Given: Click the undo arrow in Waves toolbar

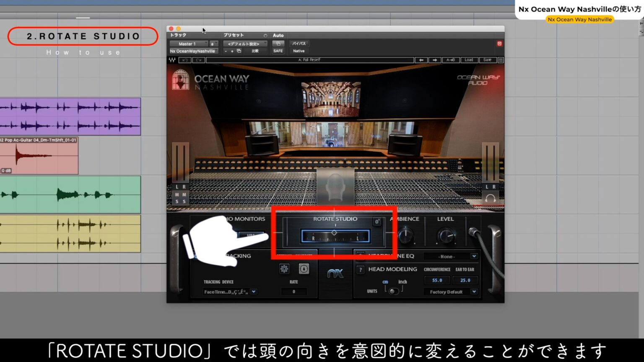Looking at the screenshot, I should pyautogui.click(x=185, y=60).
